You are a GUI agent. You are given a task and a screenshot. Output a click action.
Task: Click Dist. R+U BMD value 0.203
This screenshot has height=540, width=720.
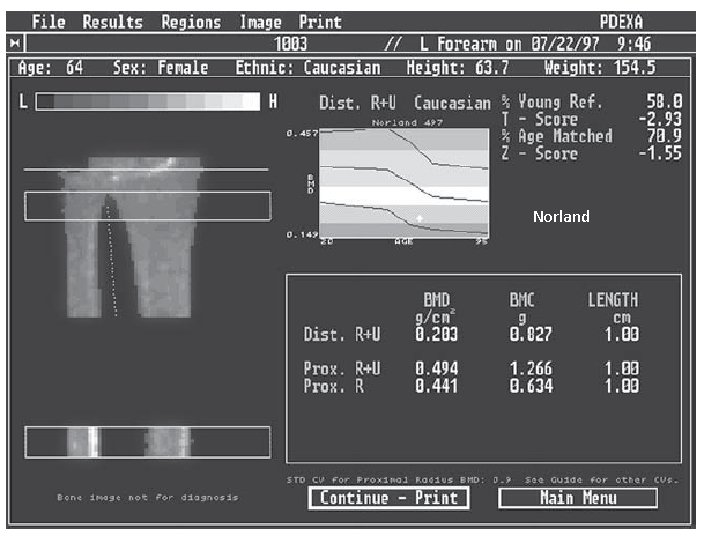point(437,335)
